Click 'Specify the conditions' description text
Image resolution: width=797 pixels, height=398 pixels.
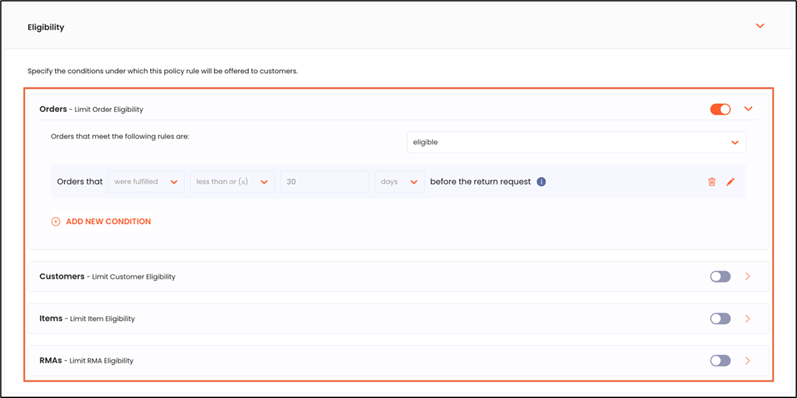163,71
